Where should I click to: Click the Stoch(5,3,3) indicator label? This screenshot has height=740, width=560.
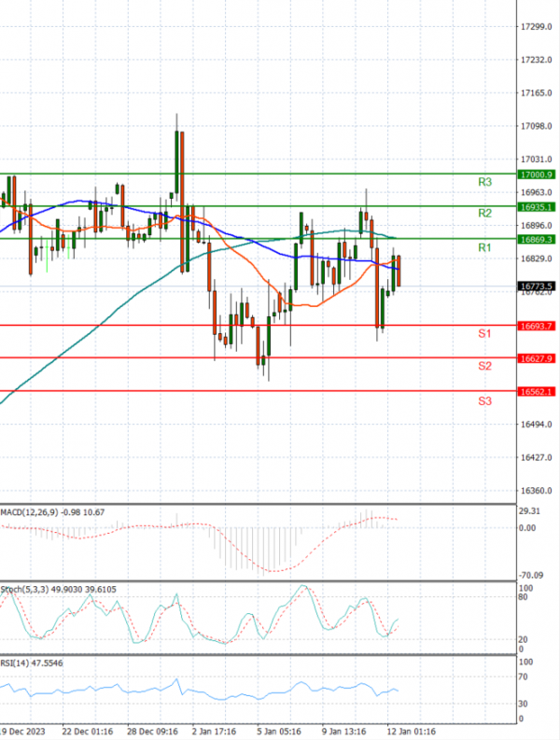pos(59,590)
